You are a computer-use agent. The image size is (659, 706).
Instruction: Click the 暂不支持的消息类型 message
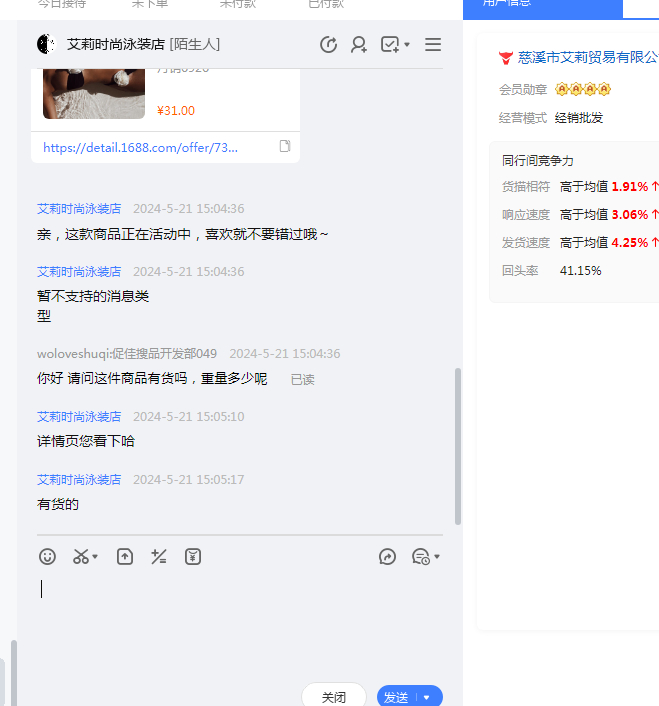point(93,306)
